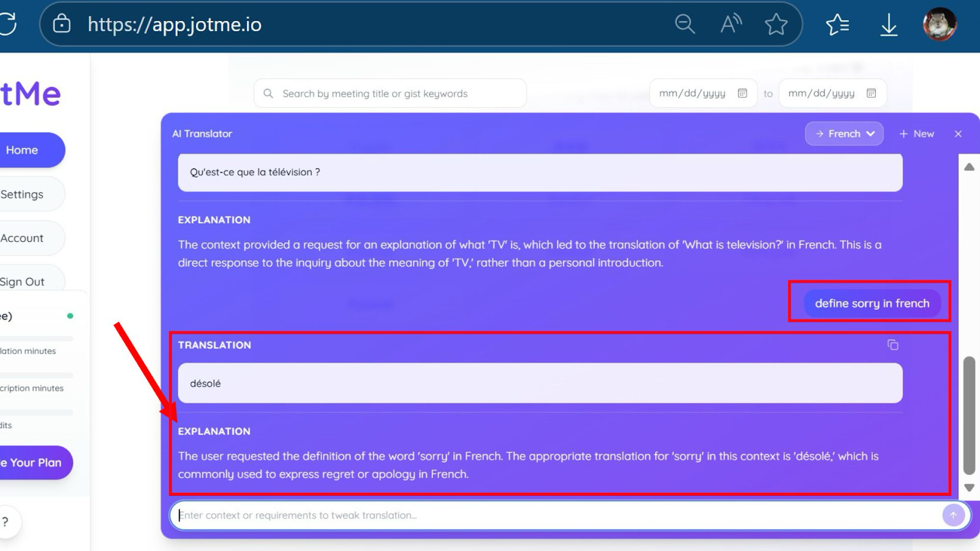Open the browser profile avatar
The image size is (980, 551).
[x=939, y=24]
